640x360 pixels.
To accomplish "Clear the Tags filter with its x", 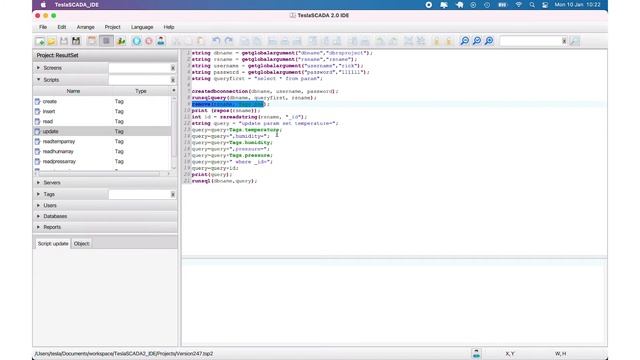I will (173, 194).
